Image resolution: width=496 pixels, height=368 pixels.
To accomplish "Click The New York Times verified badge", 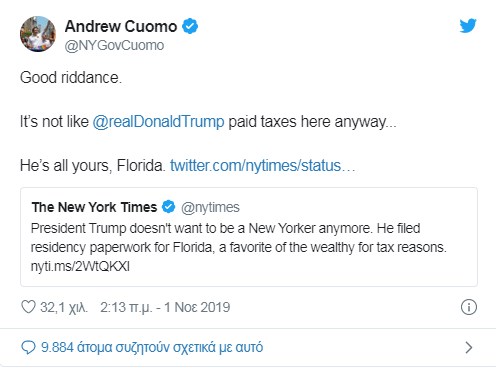I will click(x=168, y=207).
